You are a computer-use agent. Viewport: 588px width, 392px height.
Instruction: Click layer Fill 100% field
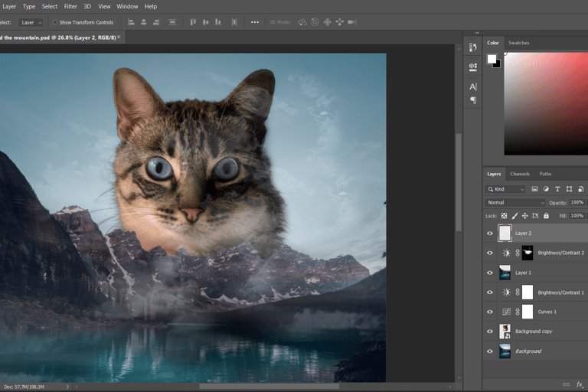coord(577,216)
